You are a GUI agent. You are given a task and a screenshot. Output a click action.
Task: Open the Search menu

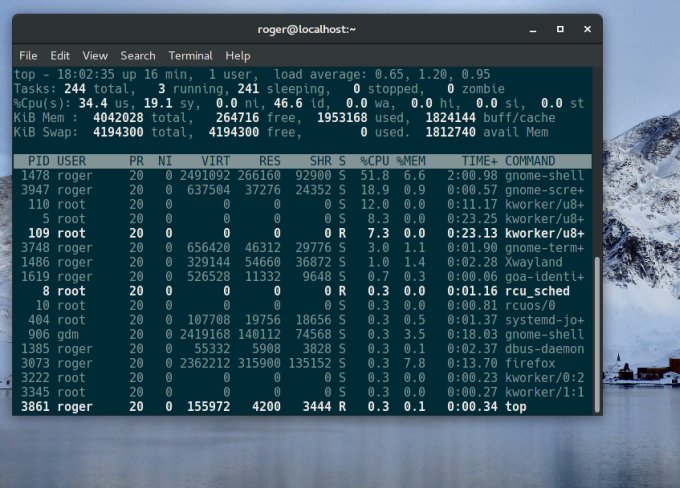[x=138, y=56]
